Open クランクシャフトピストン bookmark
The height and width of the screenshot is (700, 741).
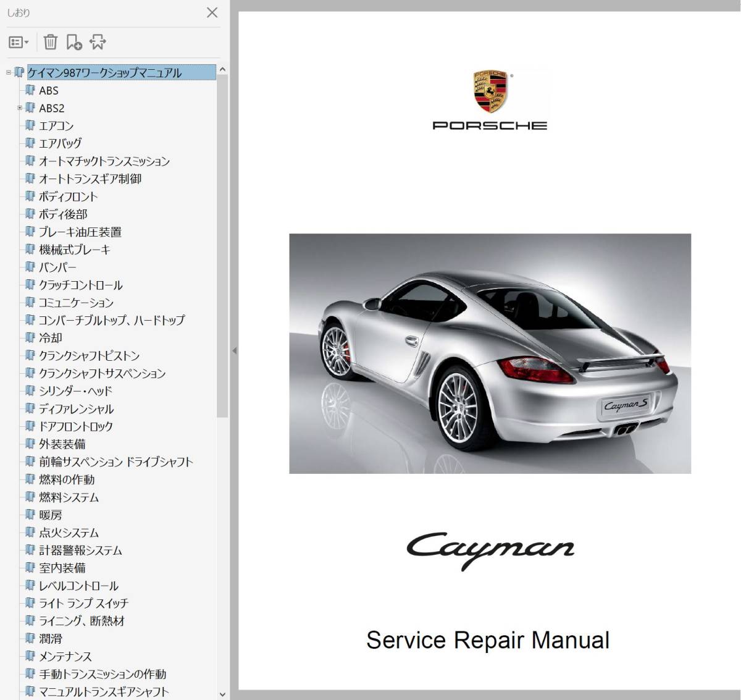(x=90, y=356)
